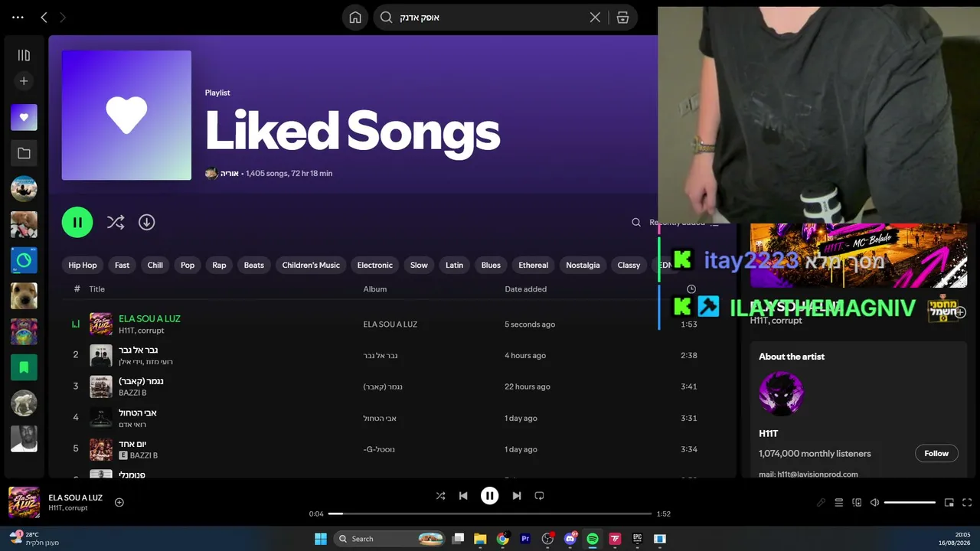Select the Pop filter chip

[x=188, y=266]
